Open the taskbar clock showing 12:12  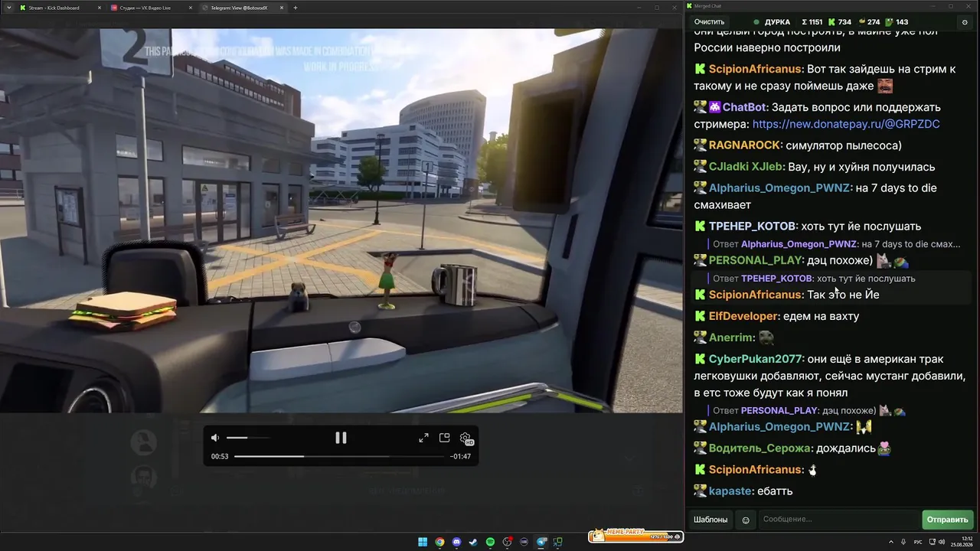[x=962, y=543]
